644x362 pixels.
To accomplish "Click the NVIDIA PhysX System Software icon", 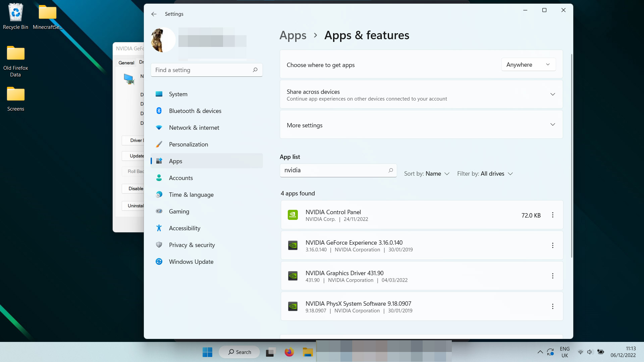I will 293,306.
